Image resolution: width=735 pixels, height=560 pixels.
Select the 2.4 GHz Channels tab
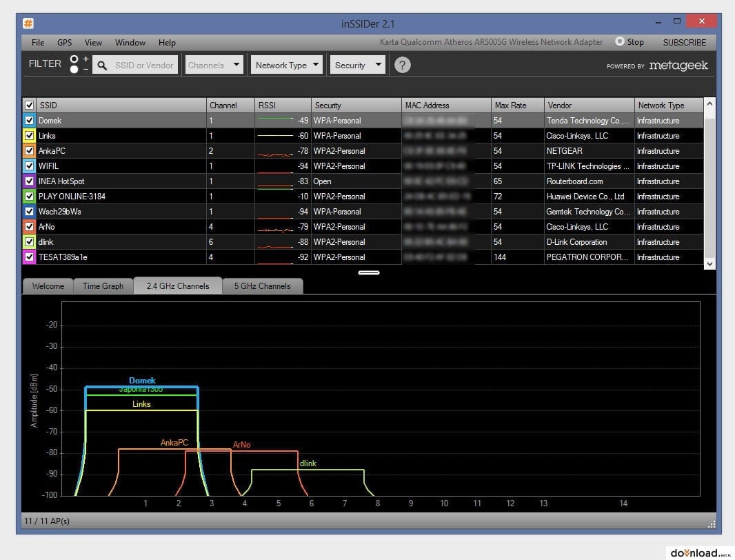click(178, 286)
